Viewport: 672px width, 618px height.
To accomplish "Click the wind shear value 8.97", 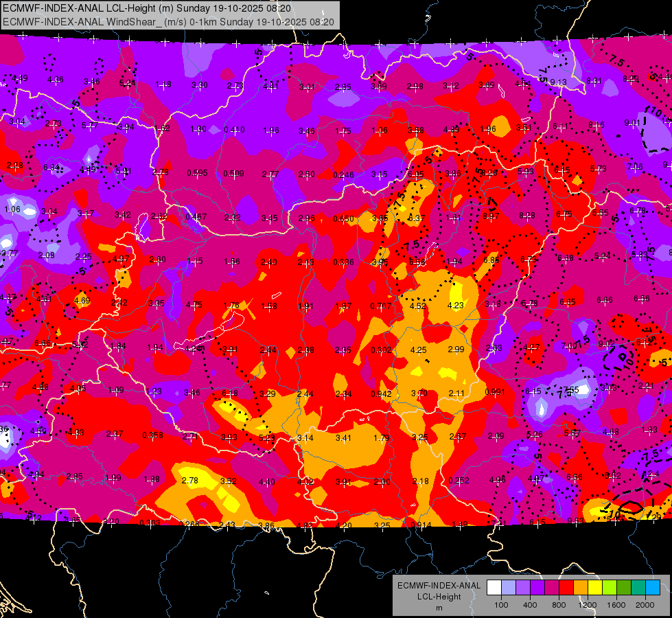I will click(491, 216).
